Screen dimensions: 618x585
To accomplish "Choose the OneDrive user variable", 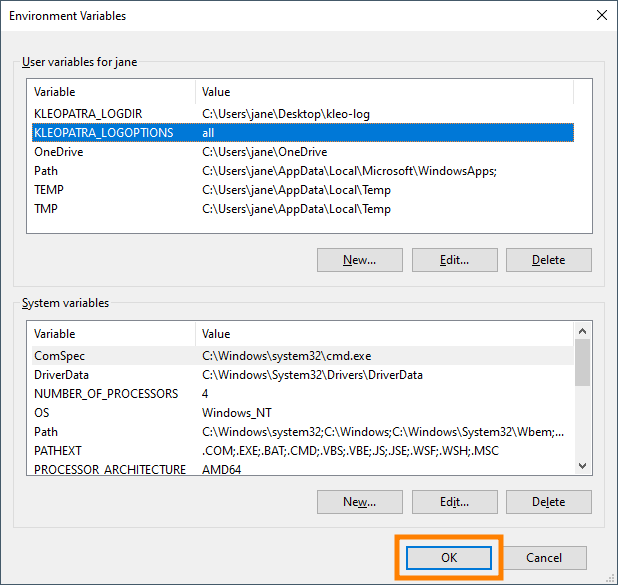I will [x=58, y=152].
